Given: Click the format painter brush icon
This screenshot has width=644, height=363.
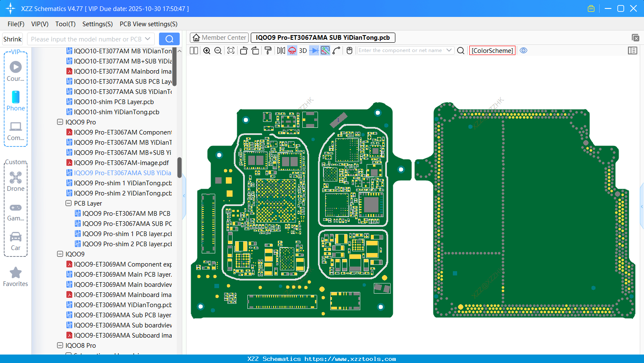Looking at the screenshot, I should click(268, 51).
